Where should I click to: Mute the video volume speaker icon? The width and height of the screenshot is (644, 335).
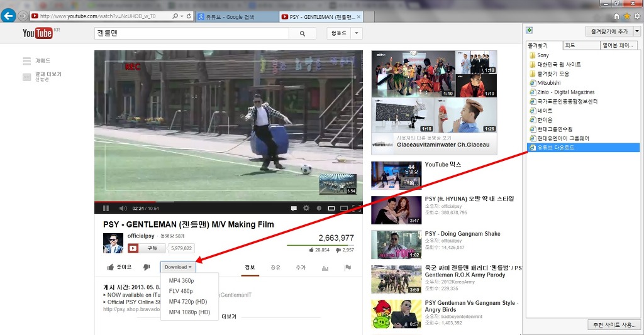[123, 208]
